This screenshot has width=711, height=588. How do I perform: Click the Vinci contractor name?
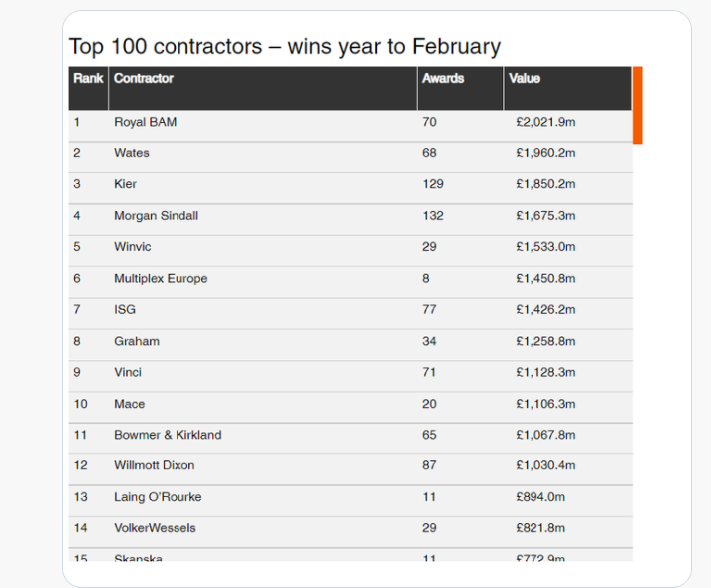pos(128,372)
